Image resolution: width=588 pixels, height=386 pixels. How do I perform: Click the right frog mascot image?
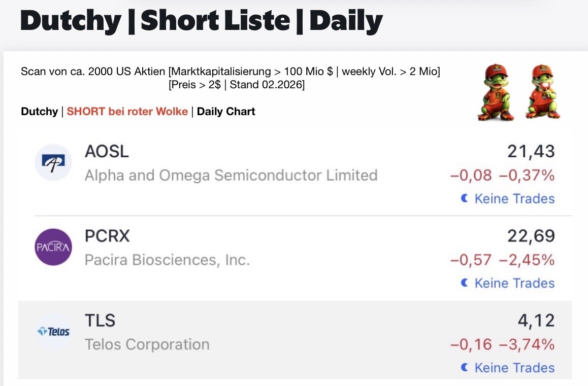click(x=543, y=92)
